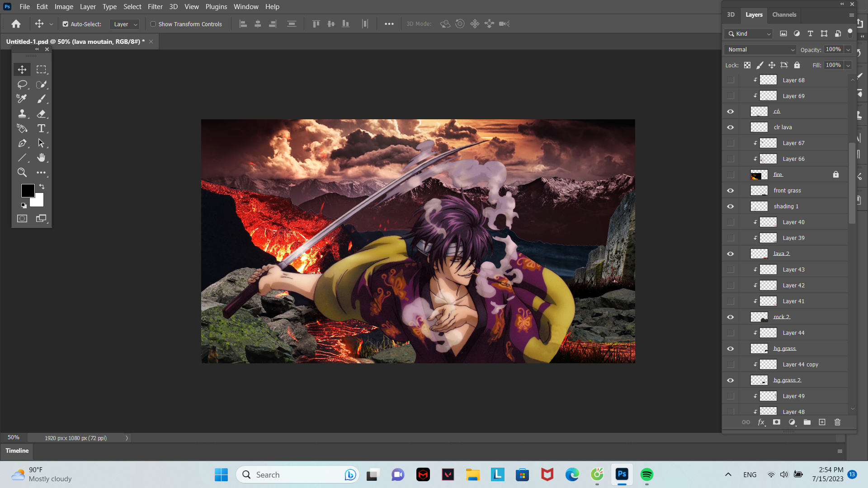Open Spotify from the taskbar
The width and height of the screenshot is (868, 488).
(x=646, y=474)
